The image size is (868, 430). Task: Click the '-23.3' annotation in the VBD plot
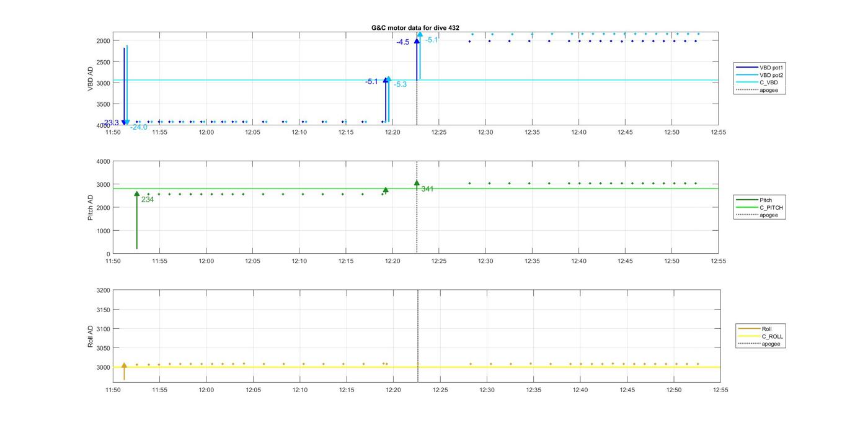coord(111,123)
